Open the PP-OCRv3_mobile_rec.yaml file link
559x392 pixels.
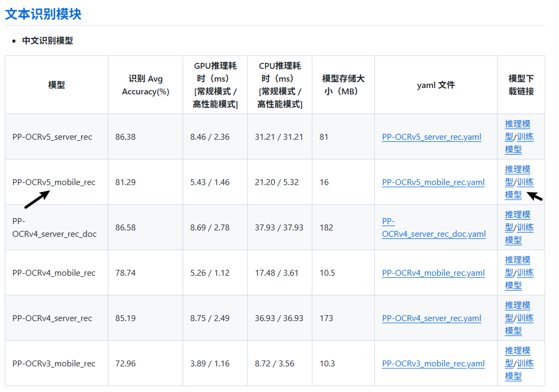point(433,364)
